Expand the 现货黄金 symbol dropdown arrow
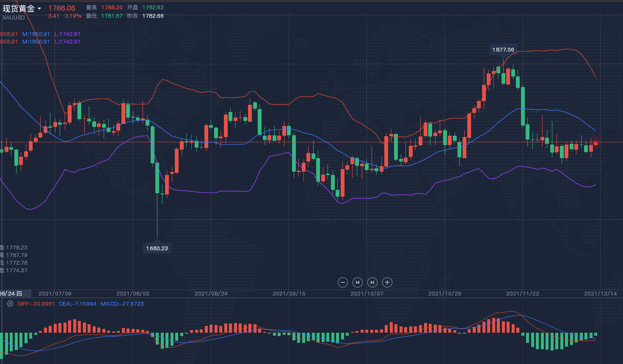The width and height of the screenshot is (623, 364). click(39, 9)
